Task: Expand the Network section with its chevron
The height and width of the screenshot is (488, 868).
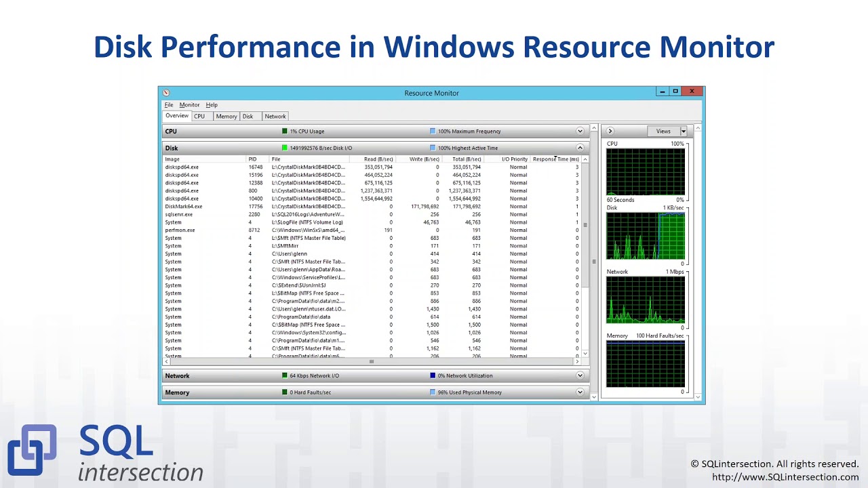Action: (x=580, y=375)
